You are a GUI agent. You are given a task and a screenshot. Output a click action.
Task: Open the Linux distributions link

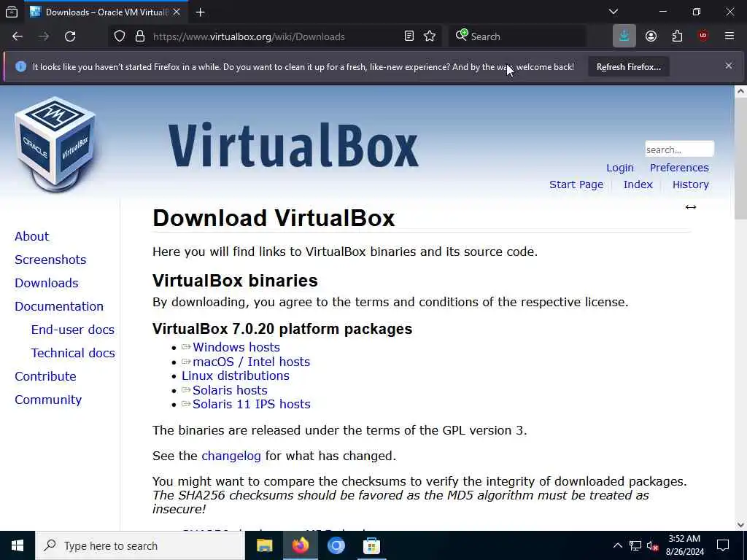(x=236, y=376)
